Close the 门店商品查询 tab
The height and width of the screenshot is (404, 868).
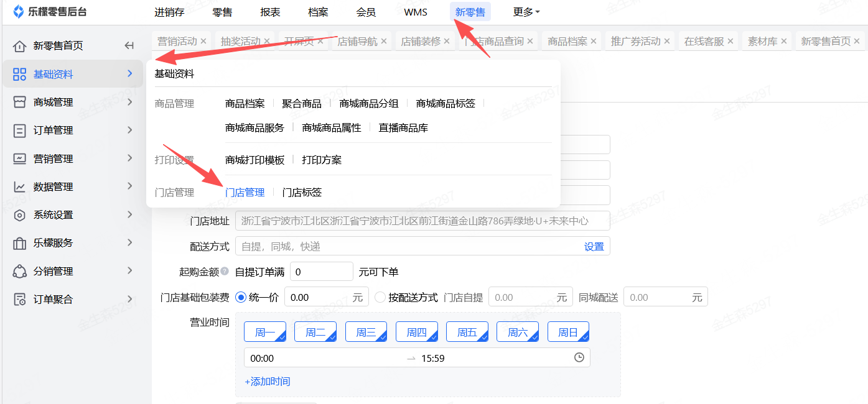click(x=530, y=42)
